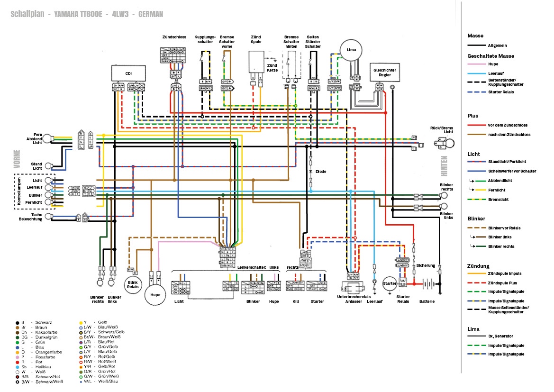The image size is (554, 392).
Task: Click the Schaltplan title text
Action: 27,14
